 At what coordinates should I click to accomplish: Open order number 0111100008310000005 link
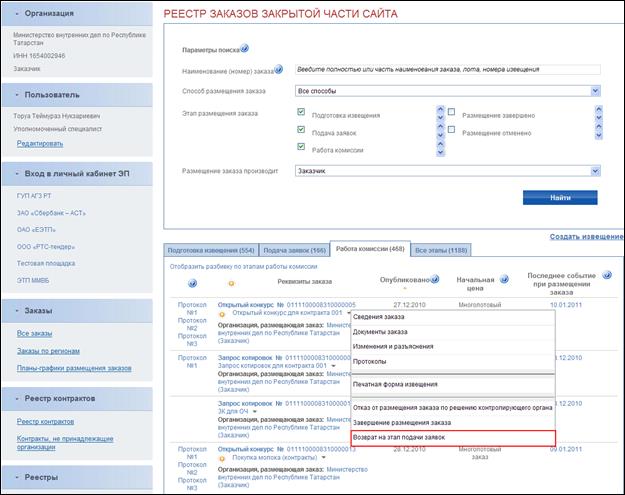pos(321,305)
